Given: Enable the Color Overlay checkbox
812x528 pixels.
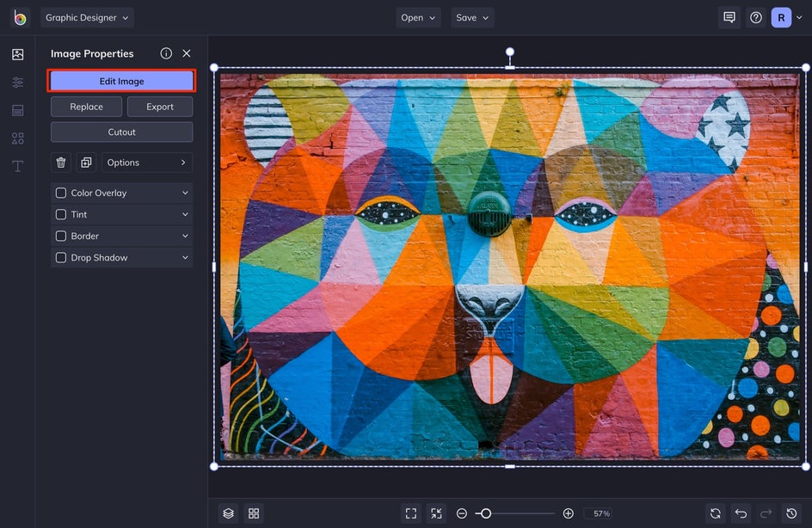Looking at the screenshot, I should 61,193.
